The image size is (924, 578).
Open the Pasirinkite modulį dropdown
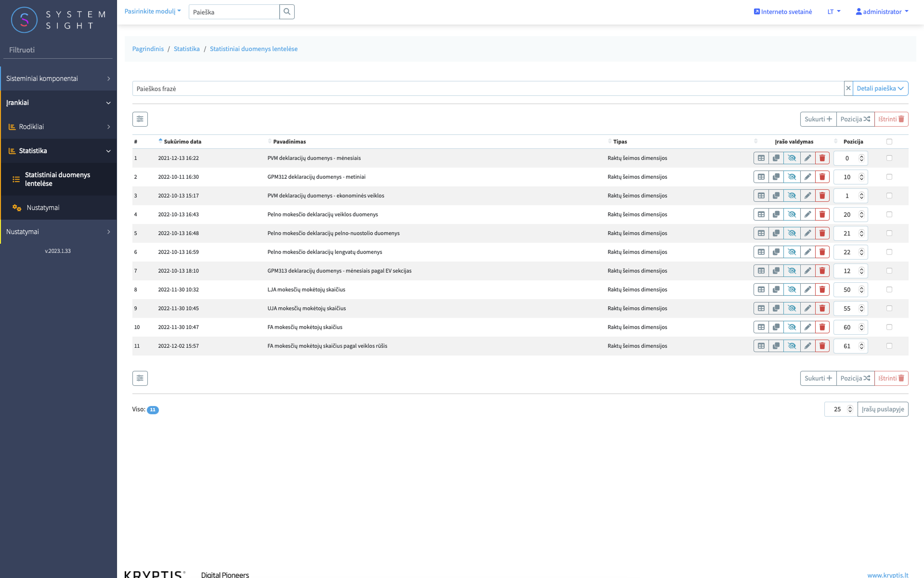click(153, 11)
